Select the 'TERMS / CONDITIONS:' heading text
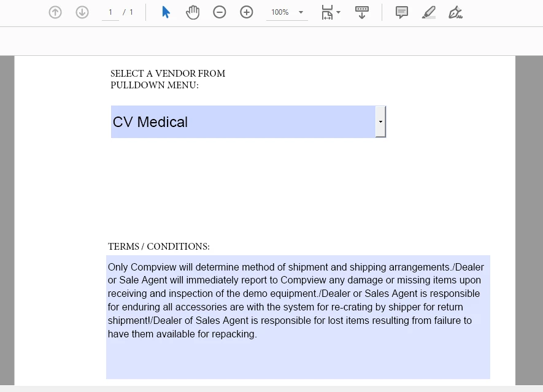Viewport: 543px width, 392px height. click(x=159, y=247)
